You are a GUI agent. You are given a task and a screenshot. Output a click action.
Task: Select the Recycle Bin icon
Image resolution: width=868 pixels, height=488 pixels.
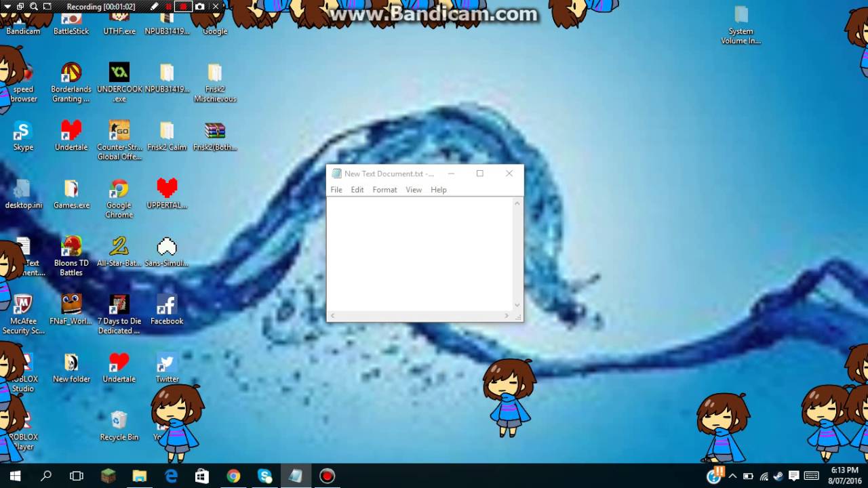[119, 426]
